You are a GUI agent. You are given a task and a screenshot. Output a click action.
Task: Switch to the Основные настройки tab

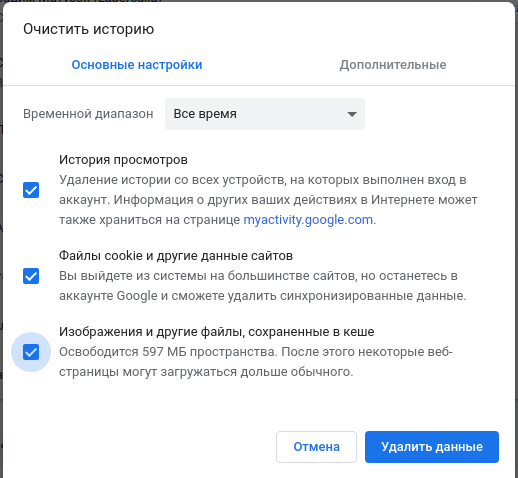click(137, 65)
